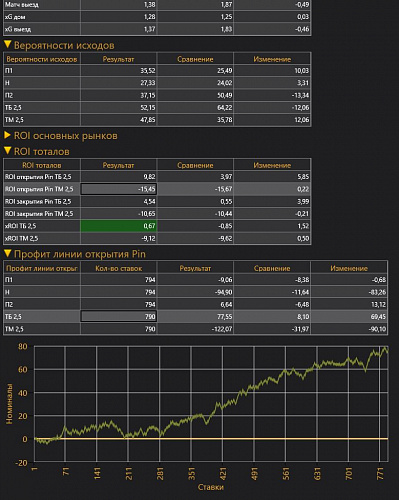This screenshot has width=399, height=500.
Task: Select the П2 comparison value 50,49
Action: pyautogui.click(x=195, y=95)
